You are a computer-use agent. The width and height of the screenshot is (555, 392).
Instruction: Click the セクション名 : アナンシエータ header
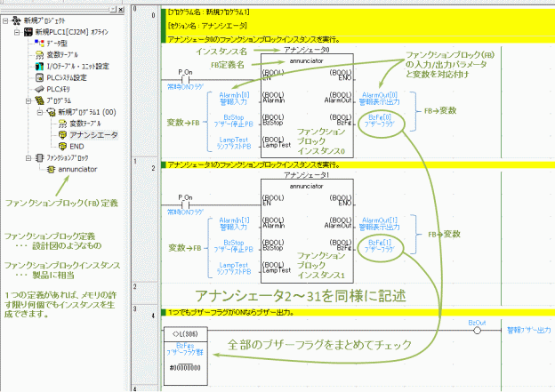[x=207, y=26]
